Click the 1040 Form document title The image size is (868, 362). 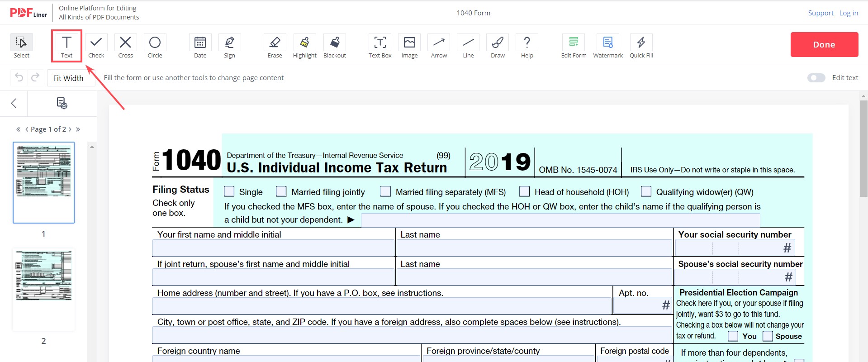click(x=473, y=13)
